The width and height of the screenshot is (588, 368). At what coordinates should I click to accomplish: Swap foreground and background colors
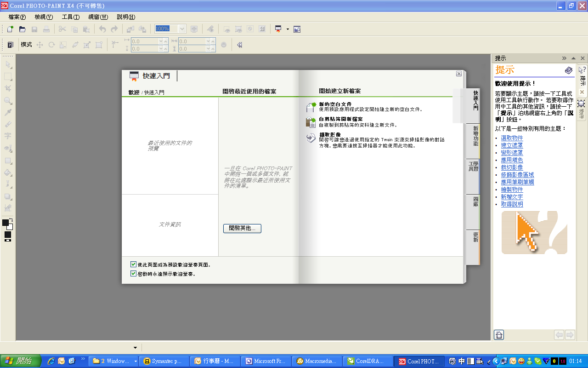(x=11, y=220)
